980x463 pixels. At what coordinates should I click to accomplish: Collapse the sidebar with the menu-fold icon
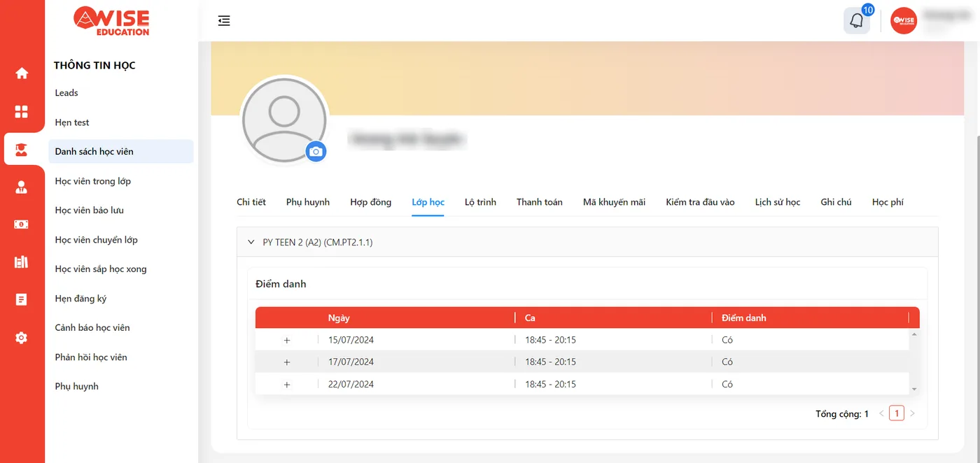point(224,21)
